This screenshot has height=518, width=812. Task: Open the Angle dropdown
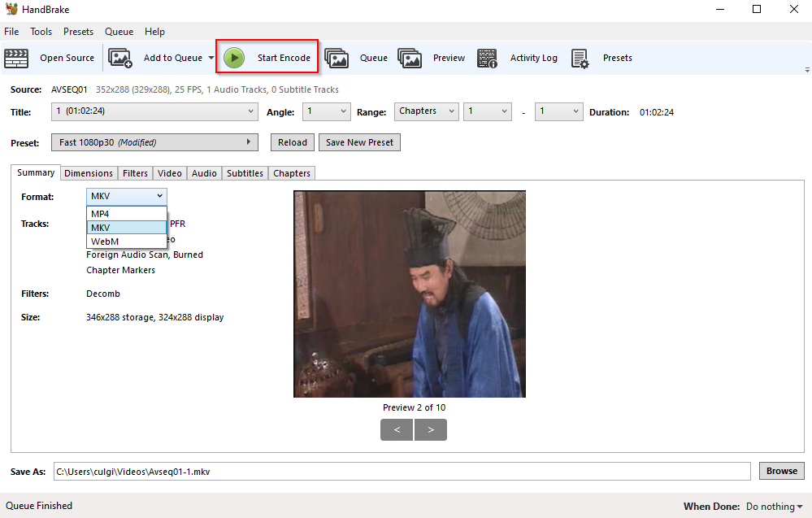pos(326,111)
